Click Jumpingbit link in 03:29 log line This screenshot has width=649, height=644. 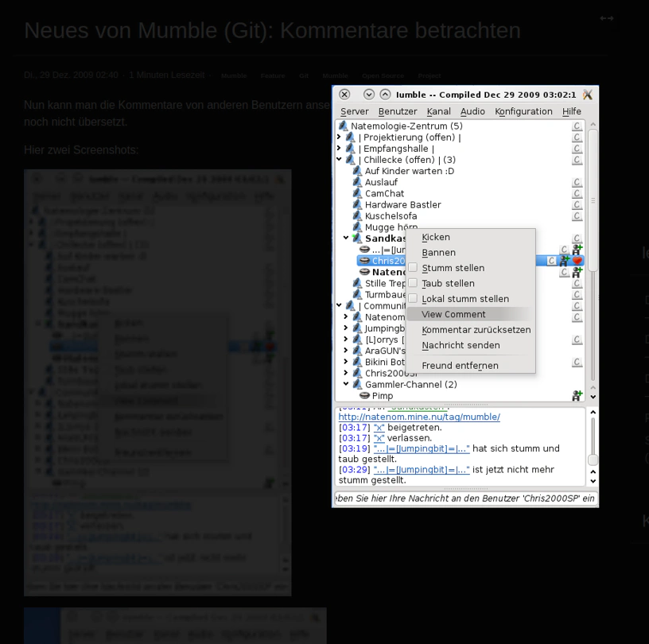click(422, 470)
